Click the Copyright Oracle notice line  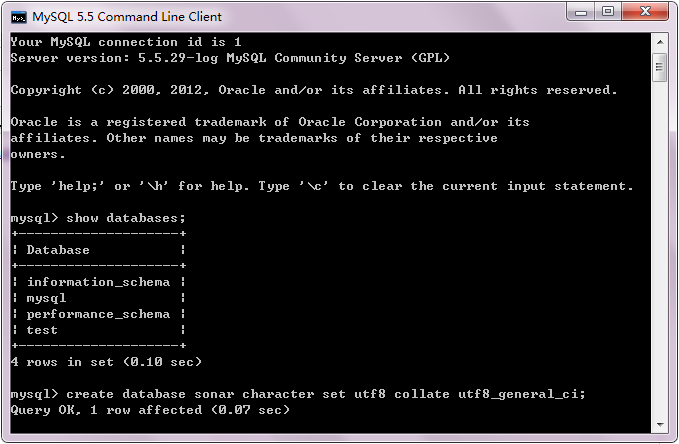[x=314, y=90]
